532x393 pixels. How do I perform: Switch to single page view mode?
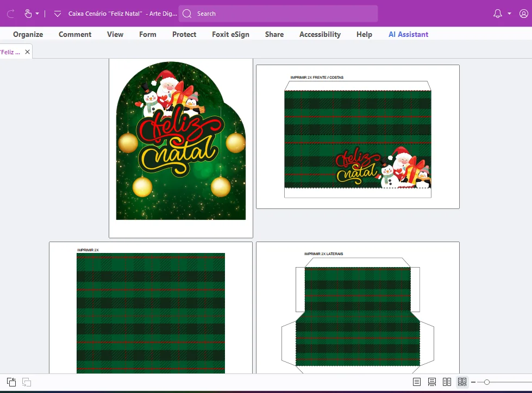417,382
